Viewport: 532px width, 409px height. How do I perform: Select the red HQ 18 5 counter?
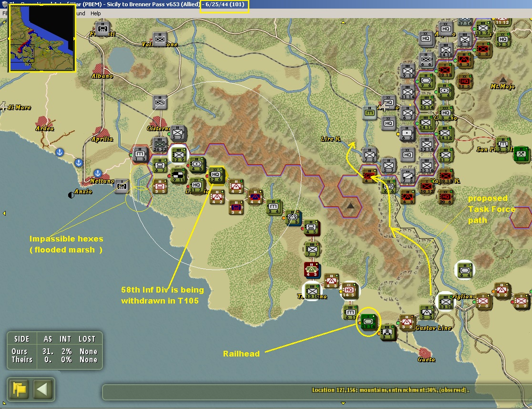pyautogui.click(x=464, y=82)
